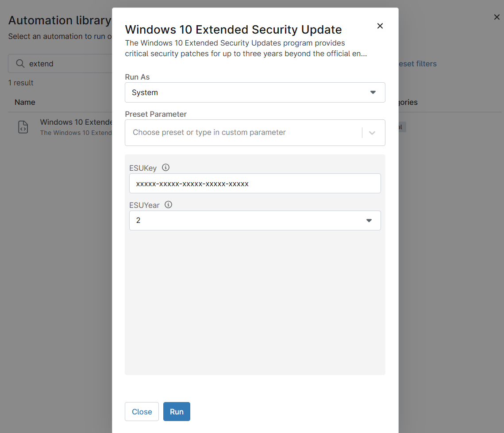Expand the Preset Parameter chevron
Image resolution: width=504 pixels, height=433 pixels.
click(x=372, y=133)
